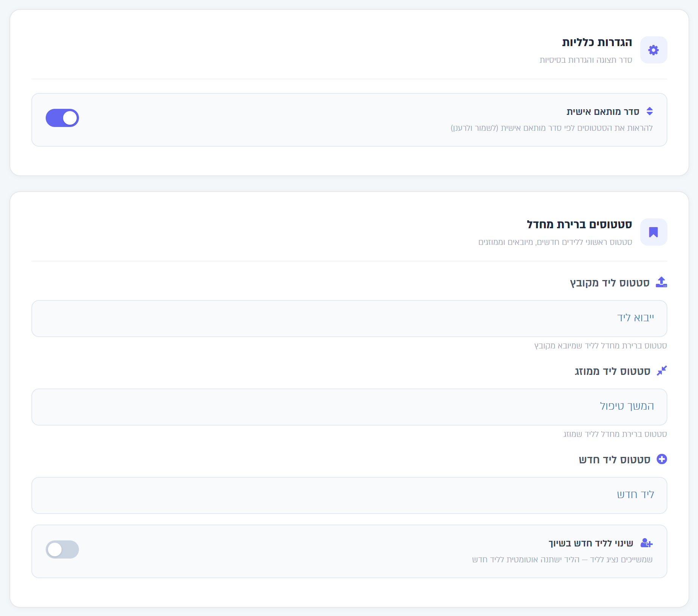Image resolution: width=698 pixels, height=616 pixels.
Task: Click the bookmark icon beside סטטוסים ברירת מחדל
Action: [x=653, y=232]
